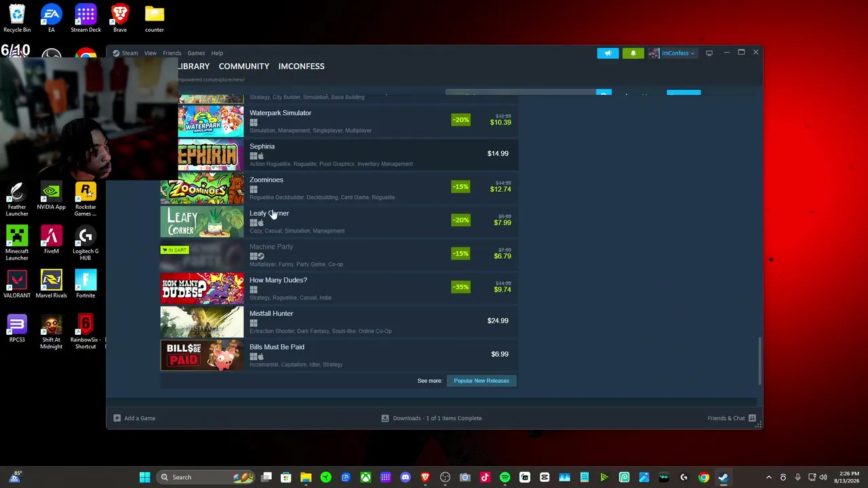Open the View menu in Steam
868x488 pixels.
click(x=151, y=53)
